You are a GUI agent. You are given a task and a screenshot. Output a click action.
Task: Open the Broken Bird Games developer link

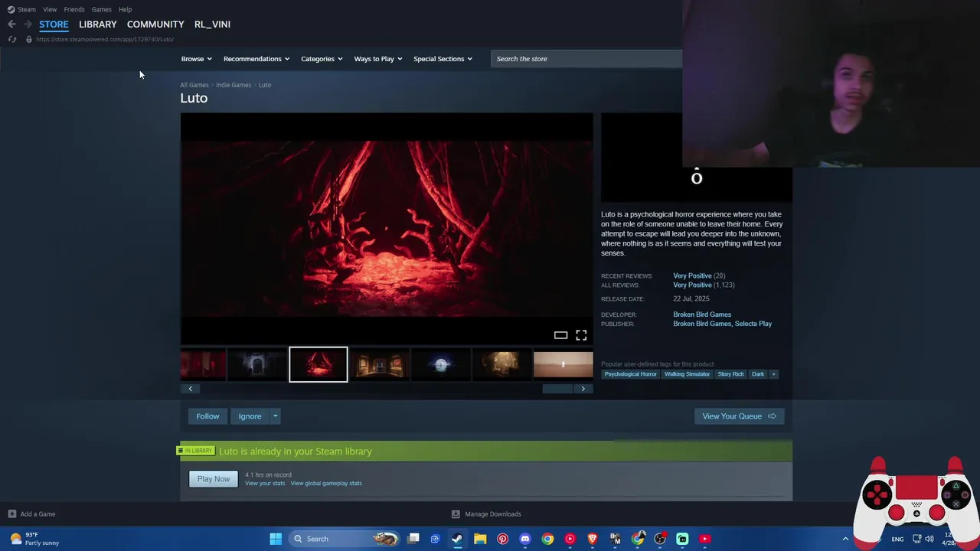(702, 315)
